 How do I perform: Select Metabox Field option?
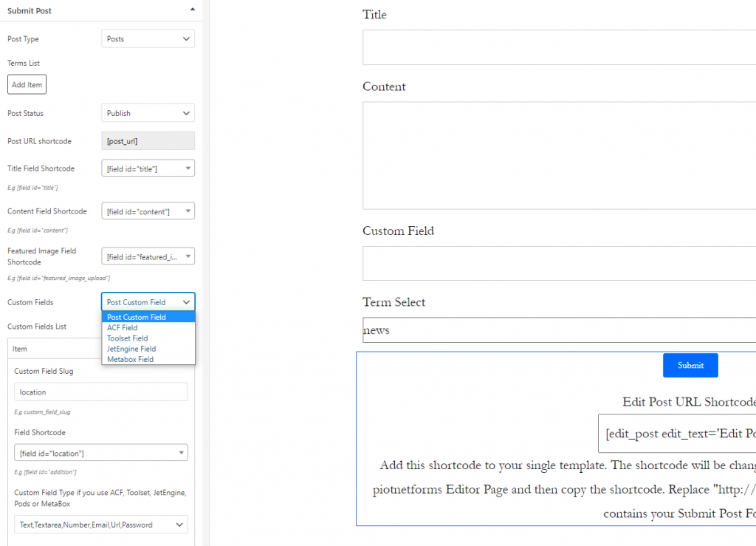pos(130,359)
